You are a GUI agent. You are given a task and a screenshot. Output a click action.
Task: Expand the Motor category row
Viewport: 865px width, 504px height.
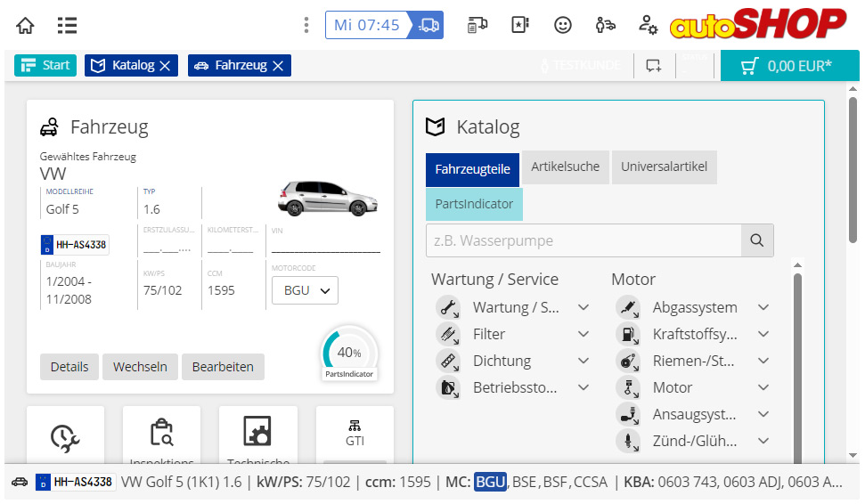(x=763, y=387)
